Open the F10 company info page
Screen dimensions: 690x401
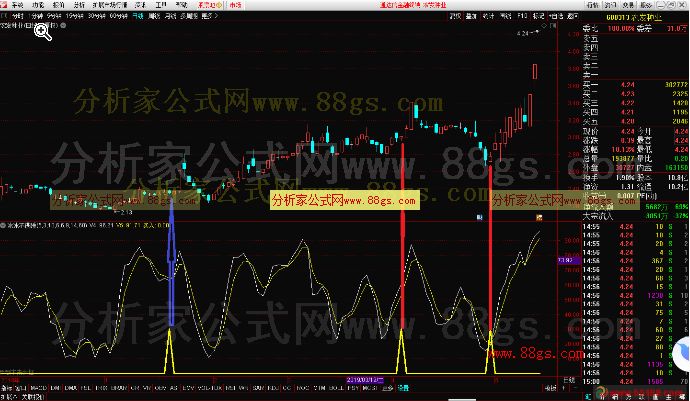point(522,16)
